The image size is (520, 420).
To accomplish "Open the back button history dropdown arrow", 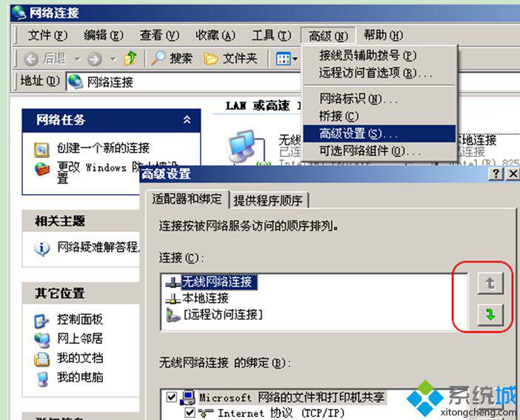I will click(x=77, y=59).
